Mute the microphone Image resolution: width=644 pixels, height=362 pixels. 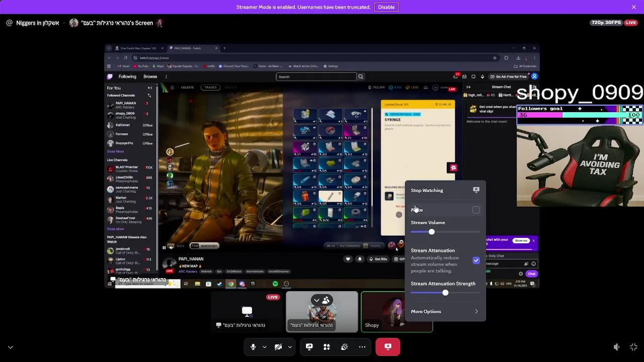point(253,347)
